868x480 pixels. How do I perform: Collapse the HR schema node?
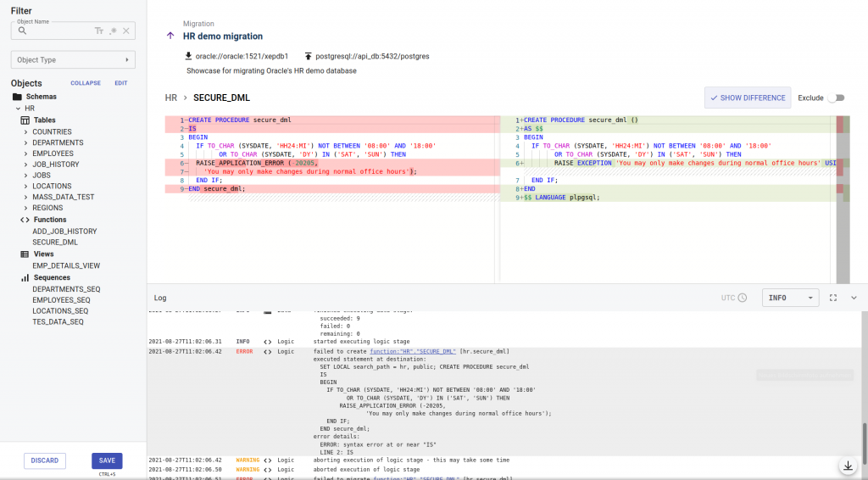pyautogui.click(x=19, y=109)
